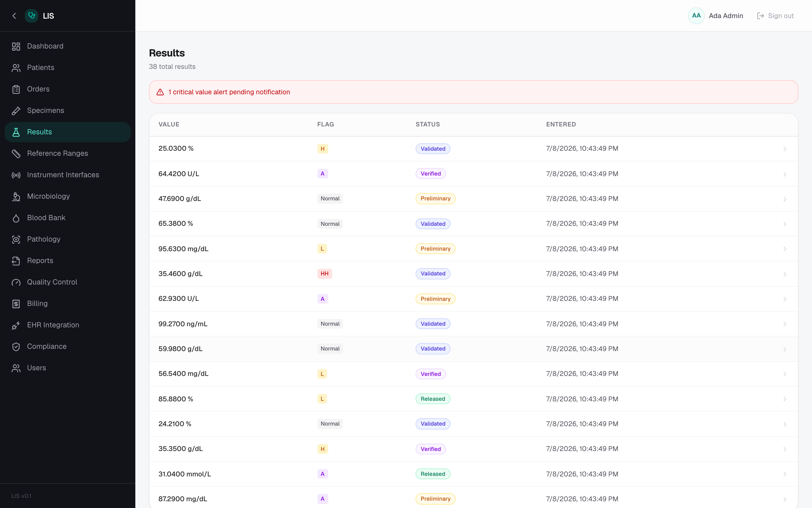
Task: Open chevron for 31.0400 mmol/L result
Action: 785,474
